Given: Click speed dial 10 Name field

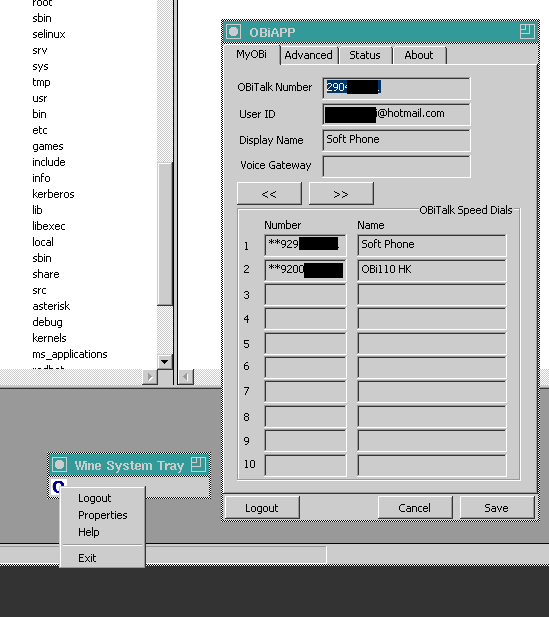Looking at the screenshot, I should 432,465.
